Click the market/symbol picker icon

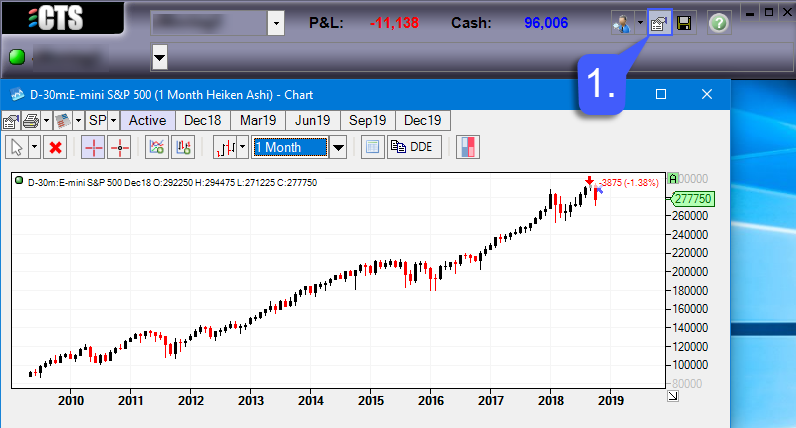(63, 121)
